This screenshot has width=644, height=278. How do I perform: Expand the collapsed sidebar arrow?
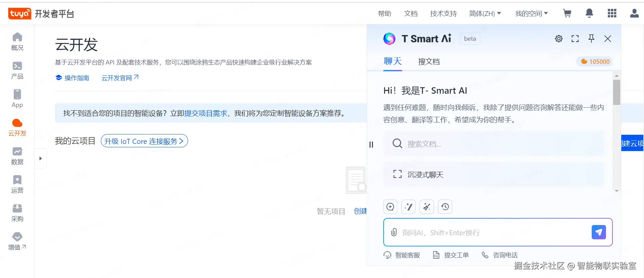click(40, 159)
